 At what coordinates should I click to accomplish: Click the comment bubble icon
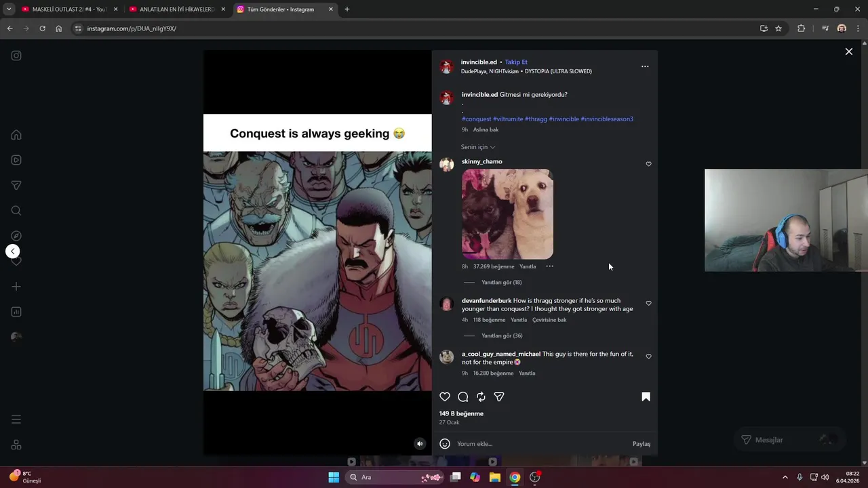463,396
